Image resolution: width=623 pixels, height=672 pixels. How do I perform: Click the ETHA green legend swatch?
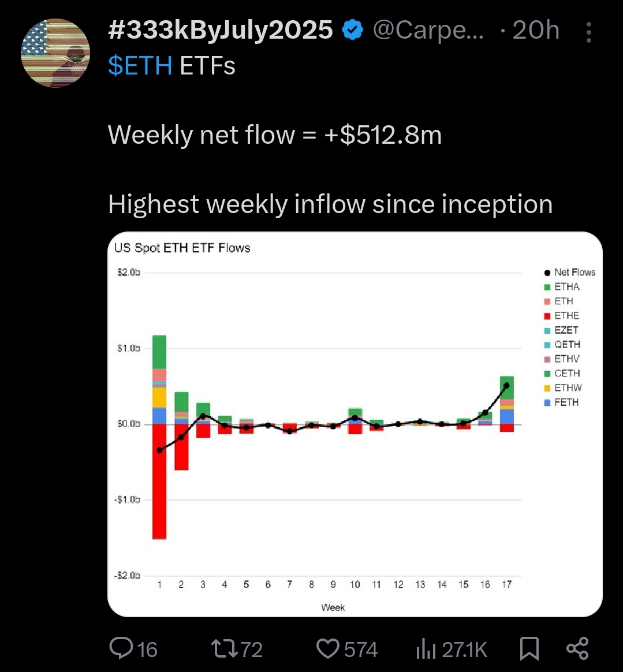tap(547, 287)
